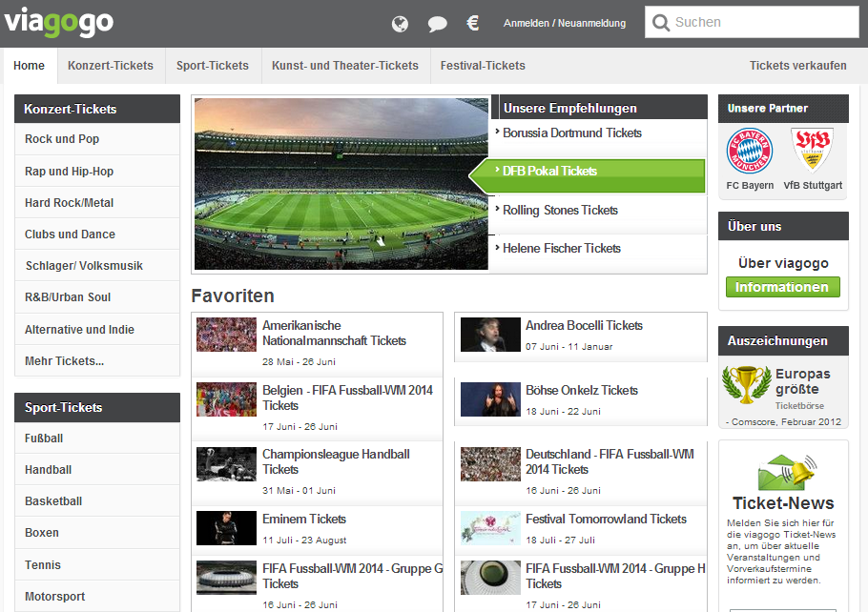The height and width of the screenshot is (612, 868).
Task: Click the FC Bayern München logo
Action: [x=750, y=151]
